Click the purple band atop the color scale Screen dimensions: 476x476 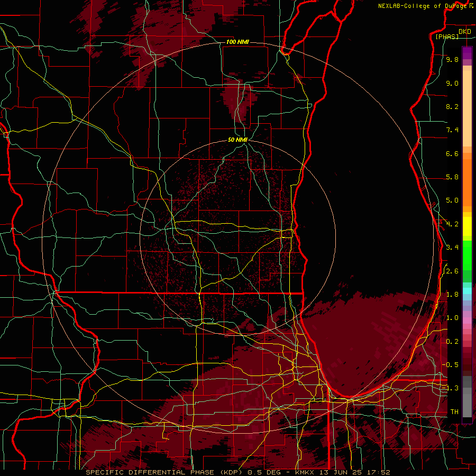(467, 53)
